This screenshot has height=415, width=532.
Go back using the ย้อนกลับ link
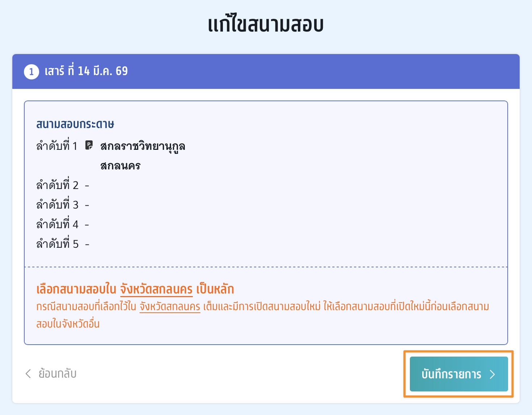click(57, 374)
